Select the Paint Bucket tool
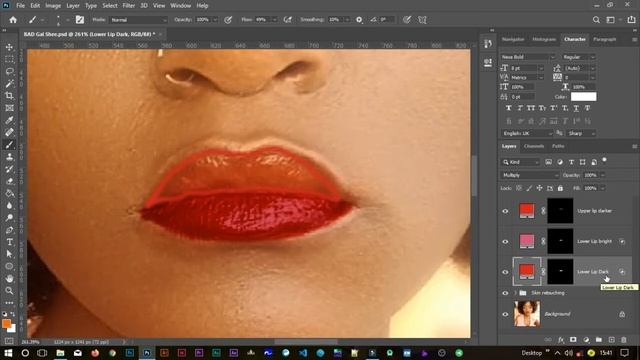 tap(9, 193)
